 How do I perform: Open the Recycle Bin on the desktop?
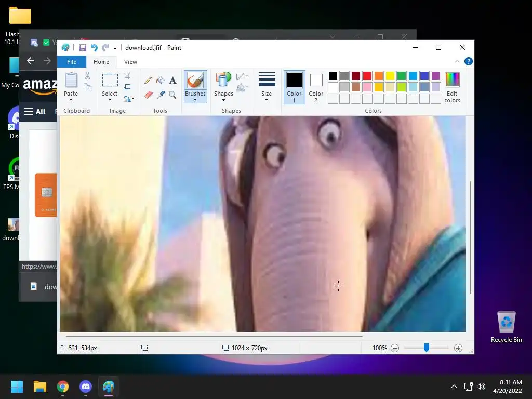506,326
